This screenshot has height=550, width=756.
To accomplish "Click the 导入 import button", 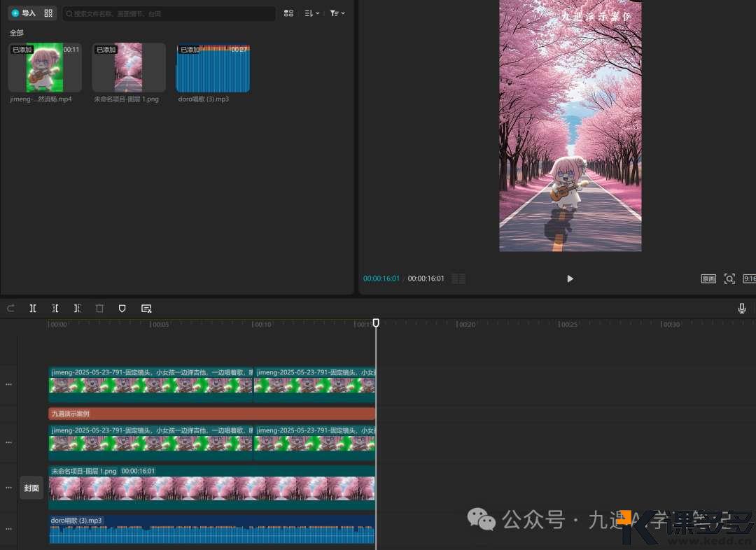I will point(24,13).
